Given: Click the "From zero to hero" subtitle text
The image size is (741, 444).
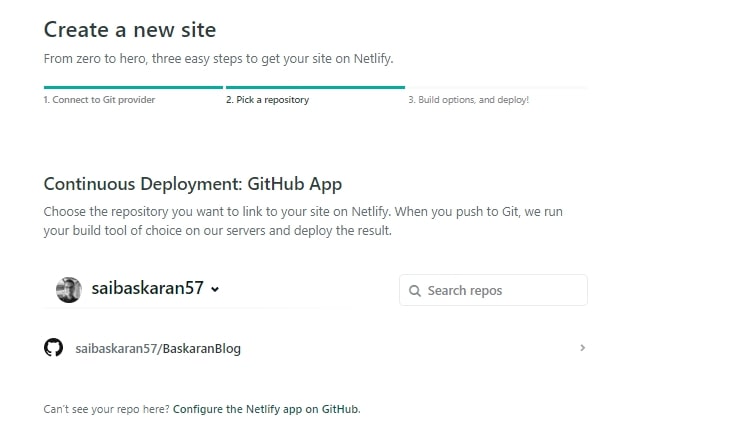Looking at the screenshot, I should [218, 59].
